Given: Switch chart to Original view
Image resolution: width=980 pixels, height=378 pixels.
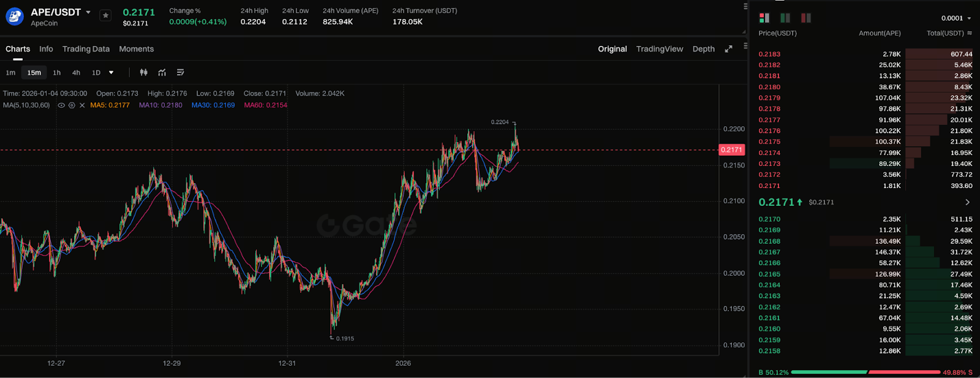Looking at the screenshot, I should point(612,49).
